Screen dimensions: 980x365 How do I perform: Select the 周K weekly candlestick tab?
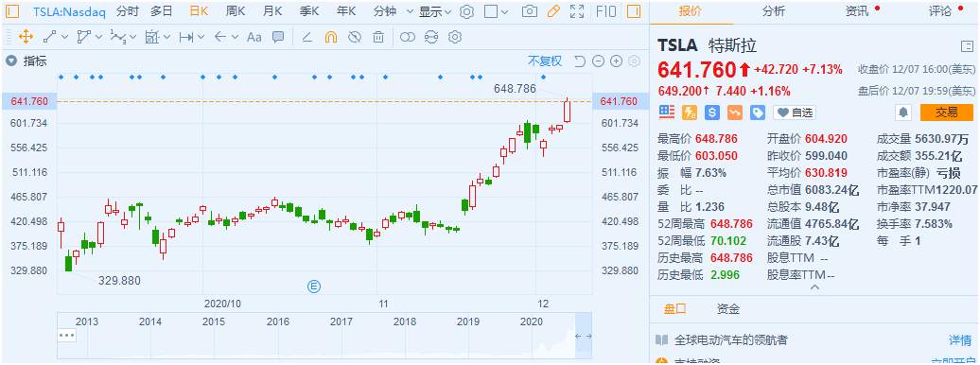pos(236,11)
